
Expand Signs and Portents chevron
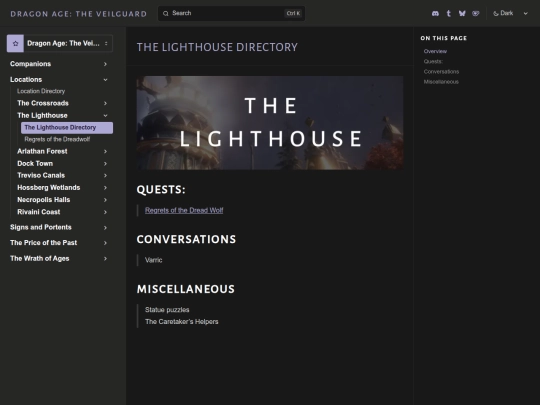(x=105, y=228)
